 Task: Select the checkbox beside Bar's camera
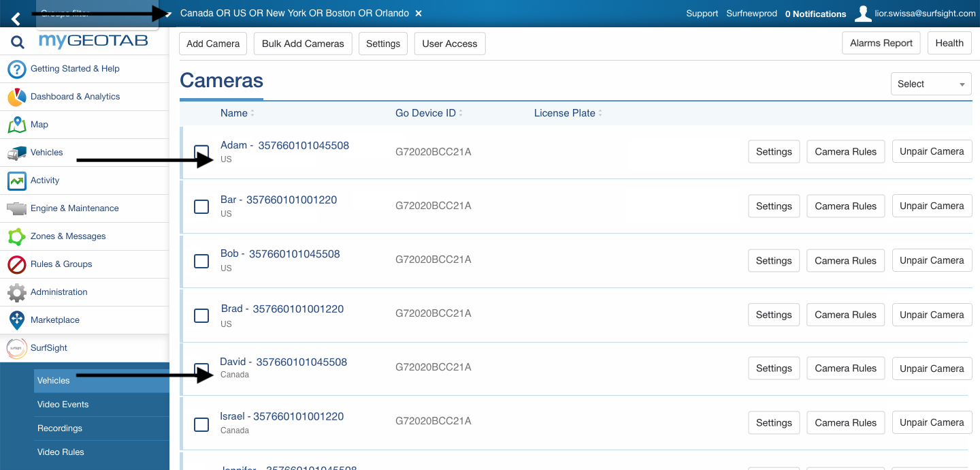[x=201, y=206]
